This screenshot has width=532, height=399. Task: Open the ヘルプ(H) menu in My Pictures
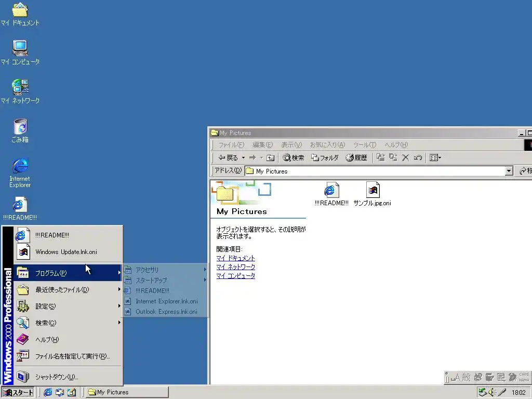click(396, 145)
